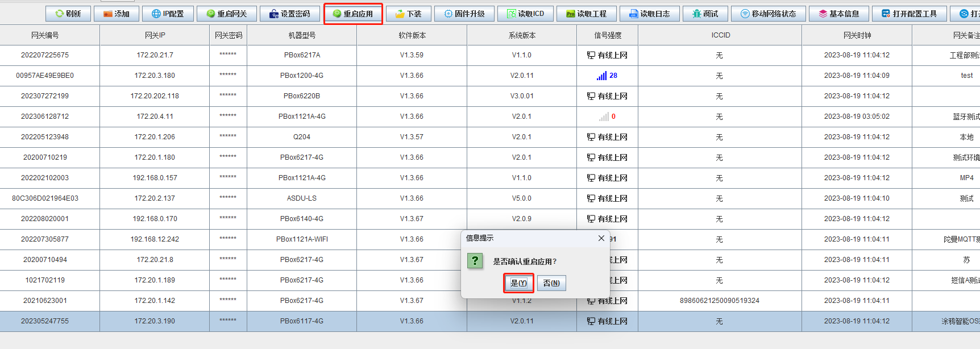Image resolution: width=980 pixels, height=349 pixels.
Task: Click 有线上网 icon in row 202307272199
Action: (x=591, y=96)
